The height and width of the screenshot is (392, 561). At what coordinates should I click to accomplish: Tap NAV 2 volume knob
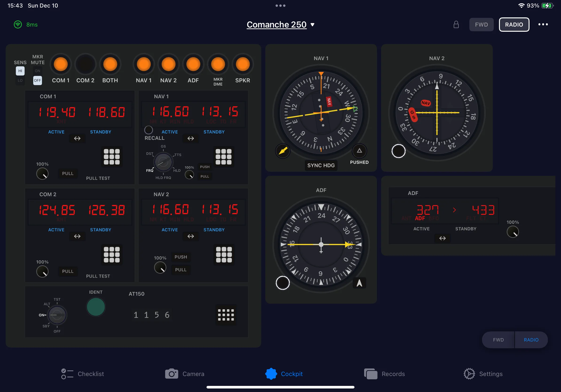(x=160, y=267)
